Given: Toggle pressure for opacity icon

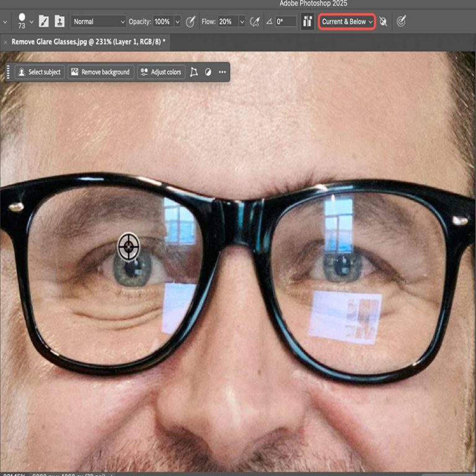Looking at the screenshot, I should point(190,22).
